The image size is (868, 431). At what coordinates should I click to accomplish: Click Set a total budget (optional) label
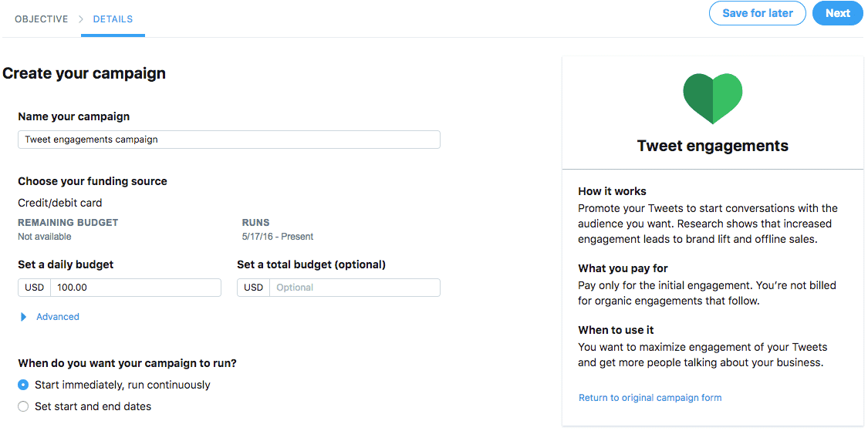click(x=311, y=264)
